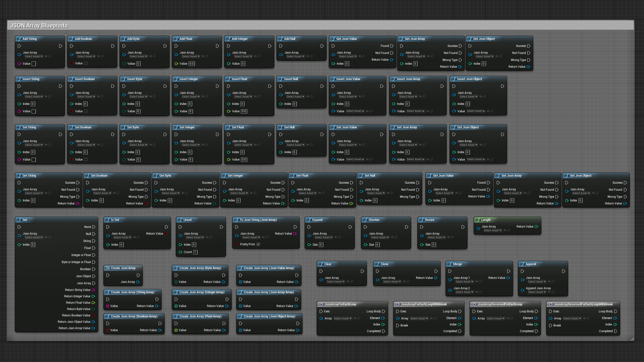Screen dimensions: 644x362
Task: Open the Select Asset dropdown on Add Null
Action: point(295,56)
